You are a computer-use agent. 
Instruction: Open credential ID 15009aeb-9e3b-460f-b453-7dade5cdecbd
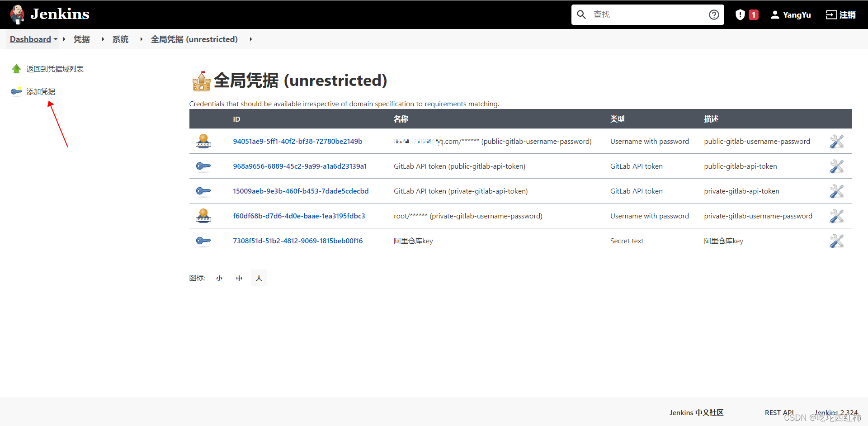tap(301, 191)
